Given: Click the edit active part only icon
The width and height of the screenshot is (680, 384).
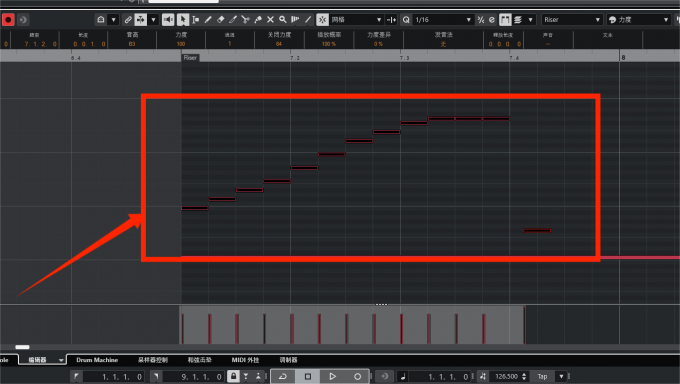Looking at the screenshot, I should pos(518,20).
